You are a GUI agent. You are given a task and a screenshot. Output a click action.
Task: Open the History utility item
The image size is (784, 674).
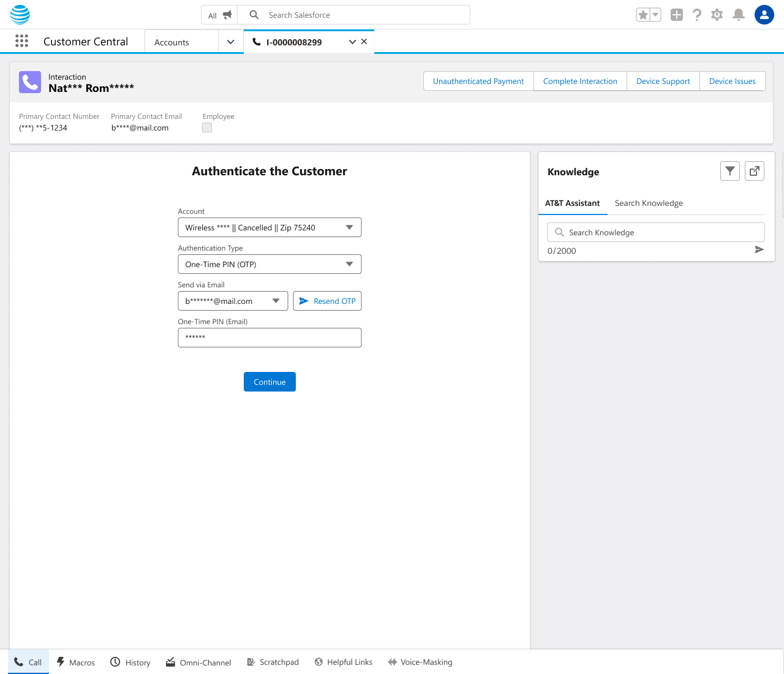pyautogui.click(x=130, y=662)
